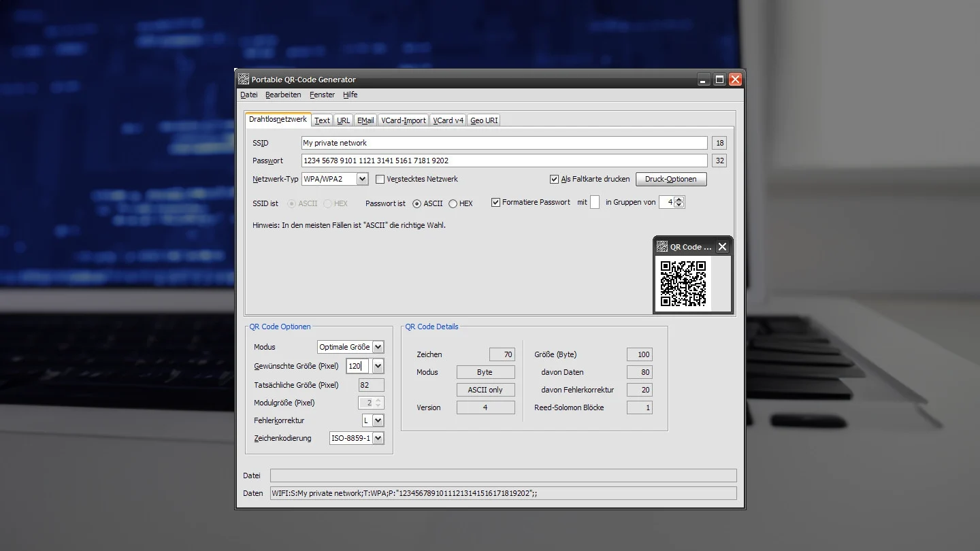Screen dimensions: 980x551
Task: Click the Tatsächliche Größe value 82
Action: 372,385
